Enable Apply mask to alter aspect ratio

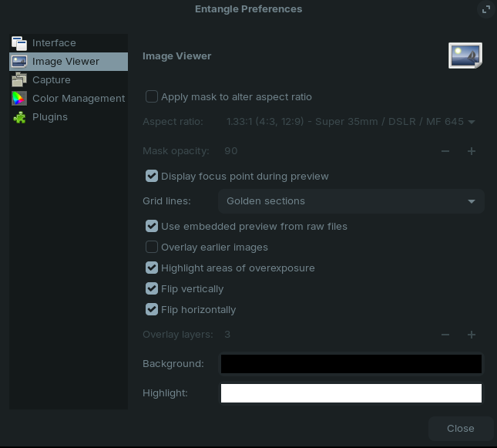[152, 97]
